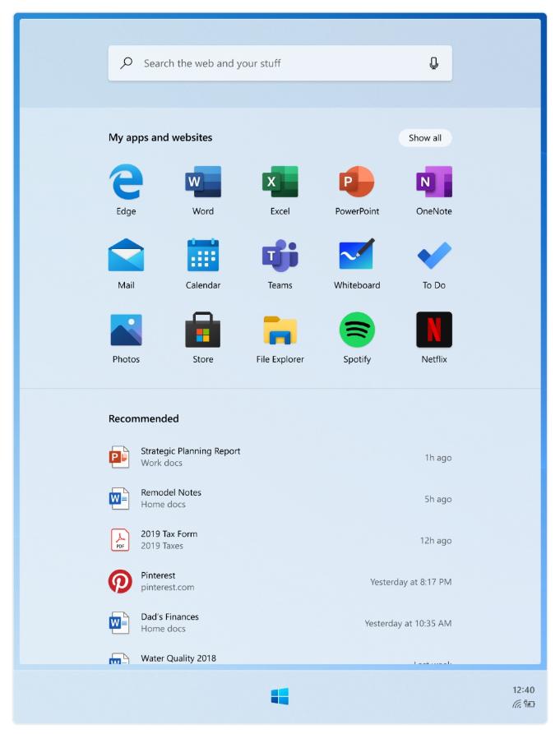The image size is (560, 734).
Task: Open the Photos app
Action: (x=126, y=330)
